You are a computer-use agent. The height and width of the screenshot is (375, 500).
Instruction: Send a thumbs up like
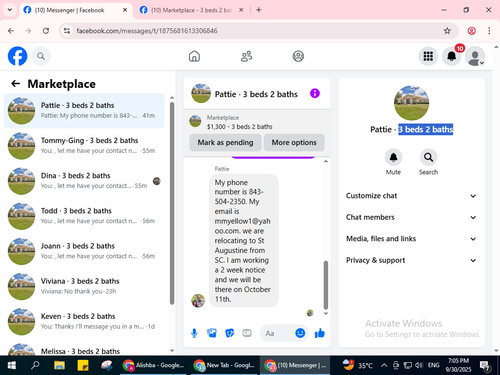pos(320,333)
